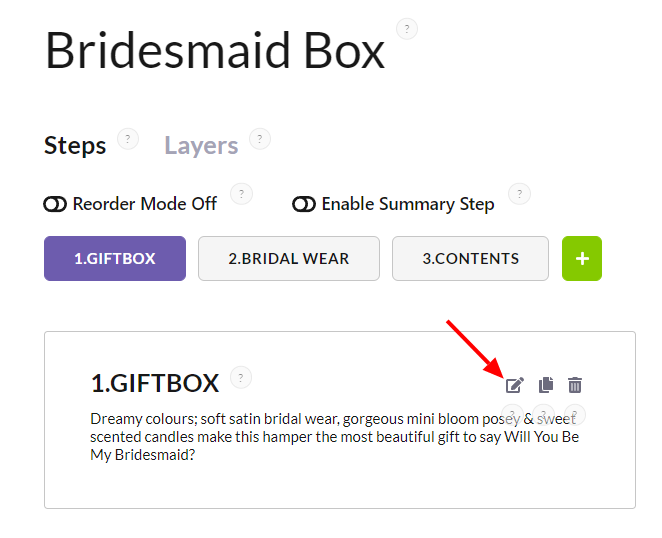Click help icon below the trash icon
Image resolution: width=662 pixels, height=538 pixels.
[x=576, y=414]
